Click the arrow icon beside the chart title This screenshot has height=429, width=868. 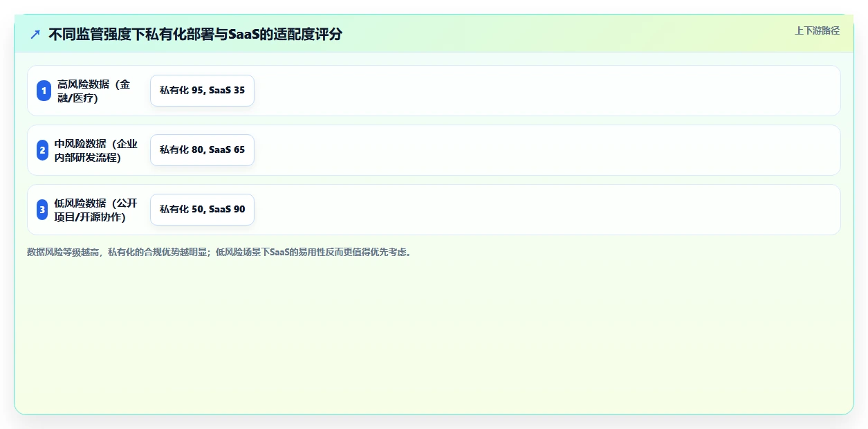35,34
